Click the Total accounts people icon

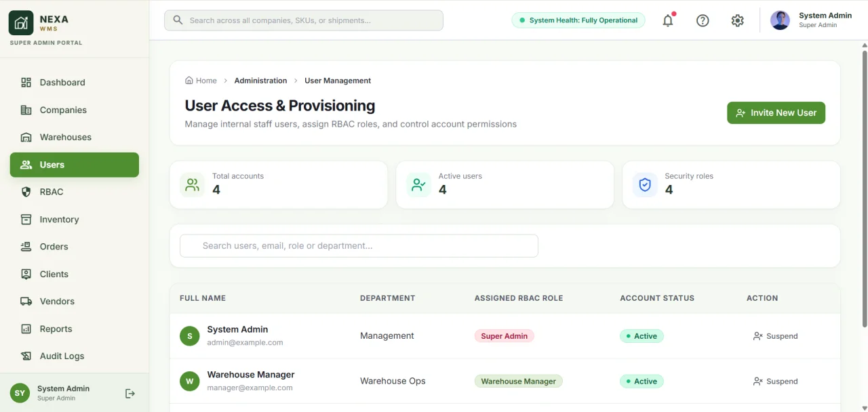coord(193,185)
